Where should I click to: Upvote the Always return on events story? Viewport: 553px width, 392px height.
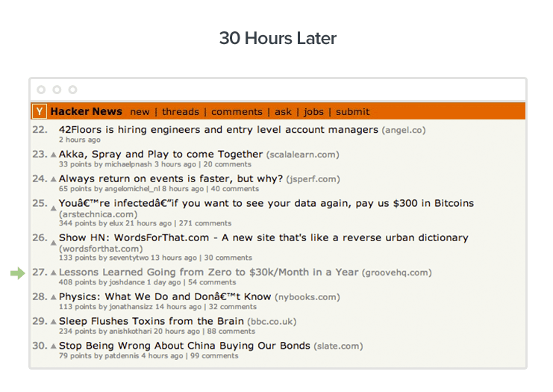(x=53, y=179)
